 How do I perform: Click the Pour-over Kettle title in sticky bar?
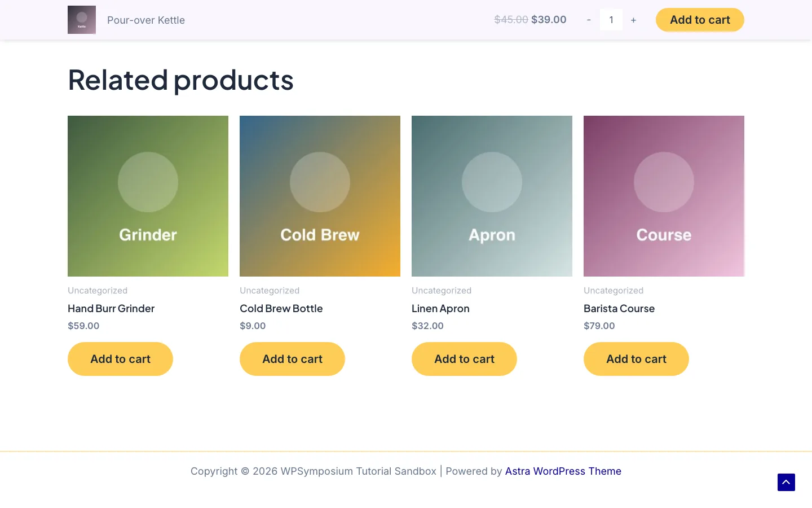pyautogui.click(x=146, y=20)
